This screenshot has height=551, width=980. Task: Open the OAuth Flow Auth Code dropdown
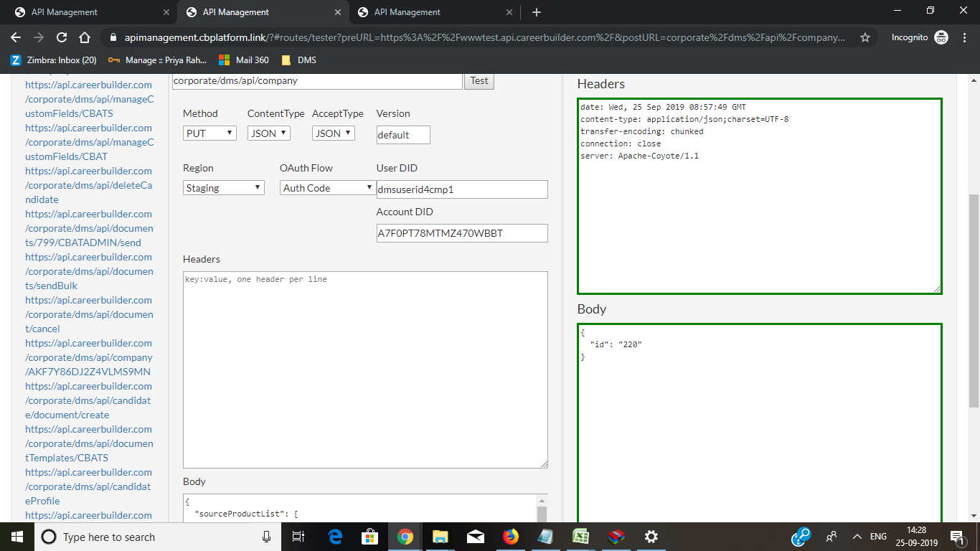pos(327,188)
